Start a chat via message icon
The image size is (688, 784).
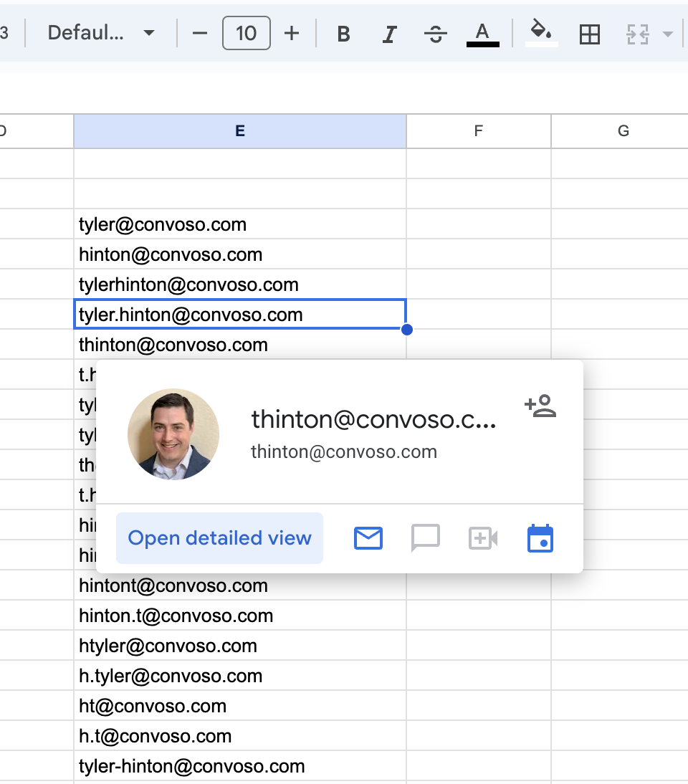pyautogui.click(x=426, y=538)
